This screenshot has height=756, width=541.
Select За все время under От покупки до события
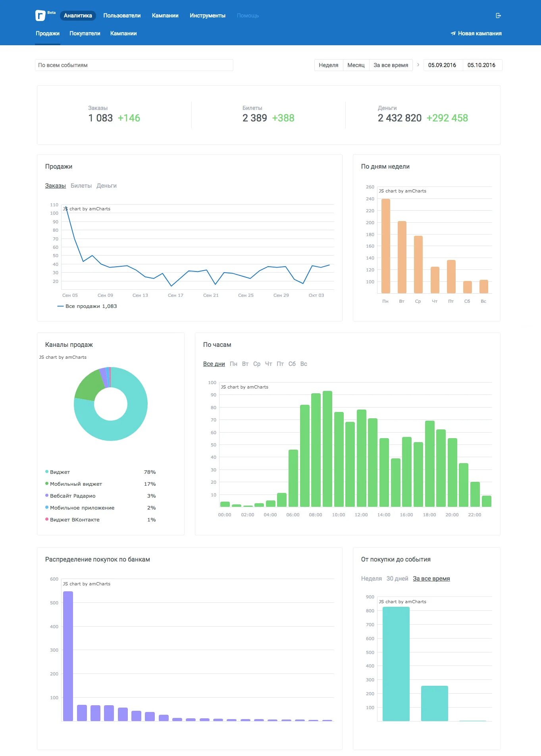click(431, 579)
